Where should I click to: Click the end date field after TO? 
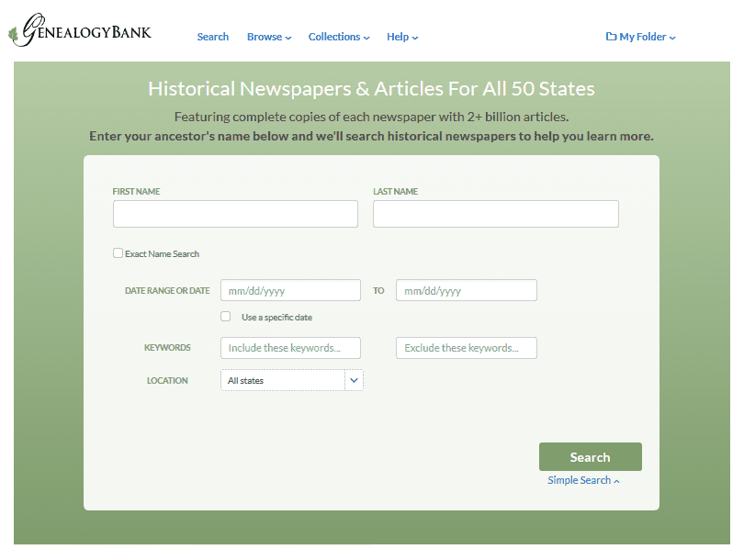coord(467,290)
